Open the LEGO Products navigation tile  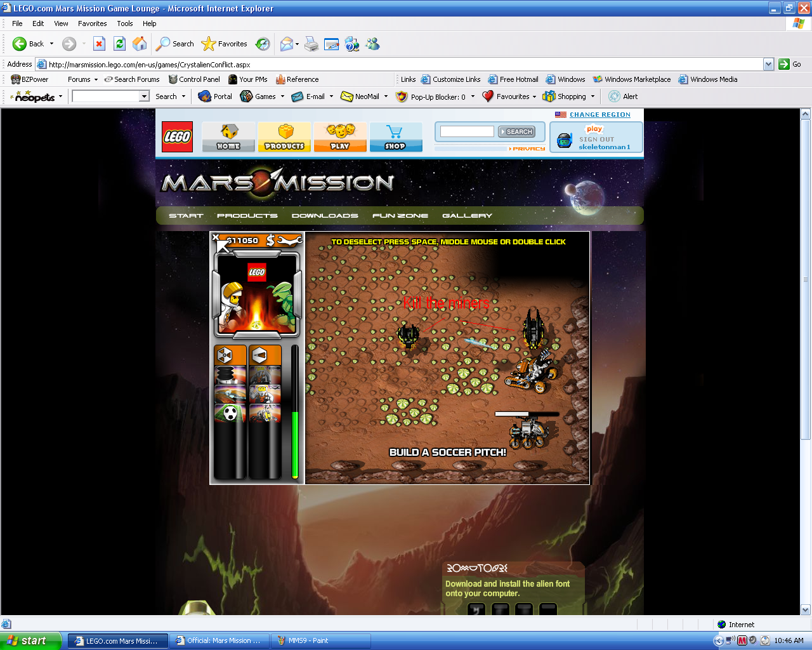(x=284, y=137)
